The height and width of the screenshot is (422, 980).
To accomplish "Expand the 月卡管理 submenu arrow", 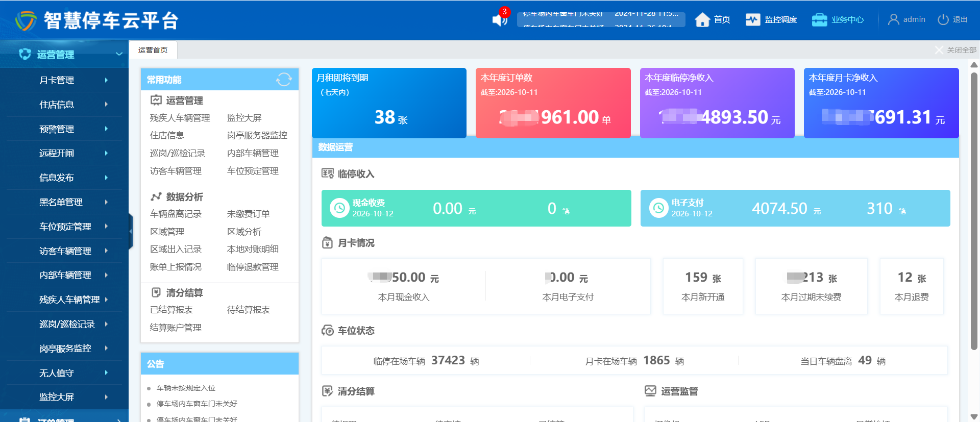I will pos(106,80).
